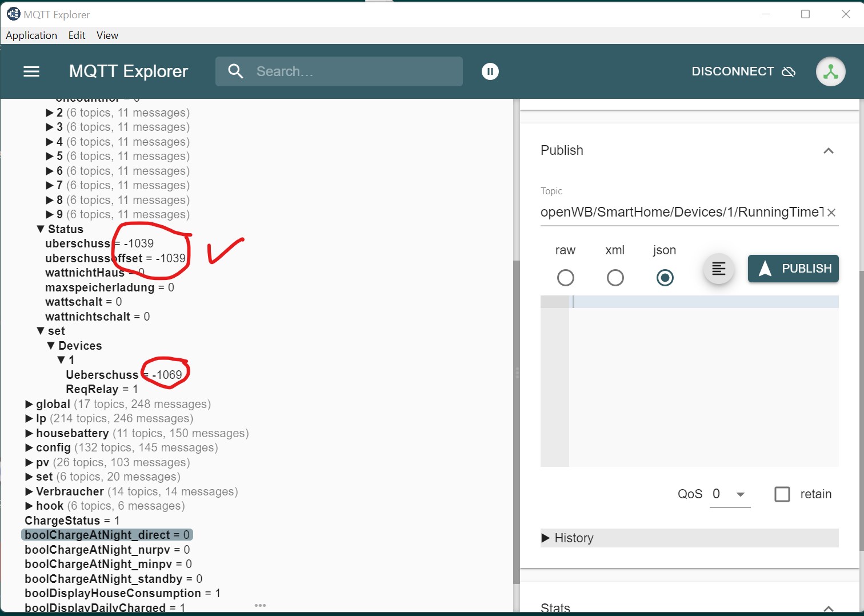
Task: Click the search magnifier icon
Action: click(x=235, y=71)
